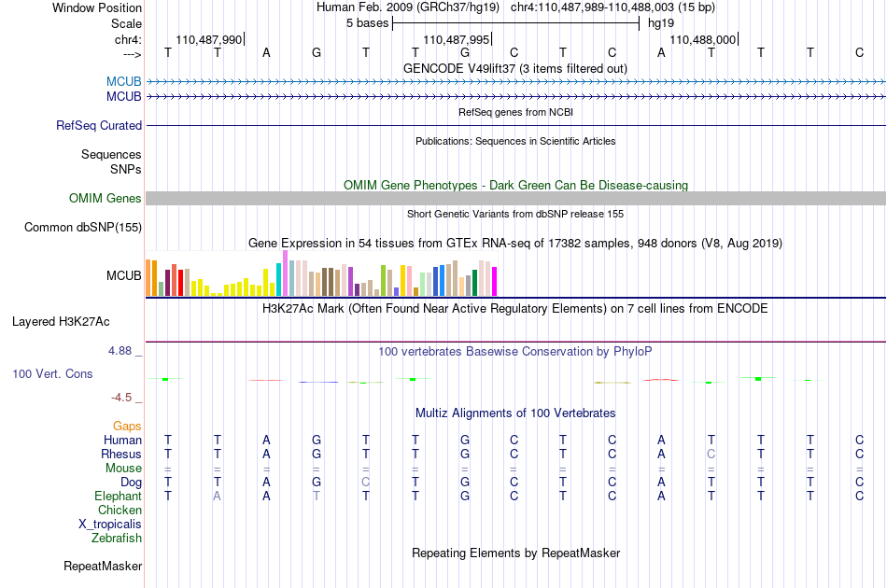Click the ---> strand direction arrow
The height and width of the screenshot is (588, 887).
(133, 54)
